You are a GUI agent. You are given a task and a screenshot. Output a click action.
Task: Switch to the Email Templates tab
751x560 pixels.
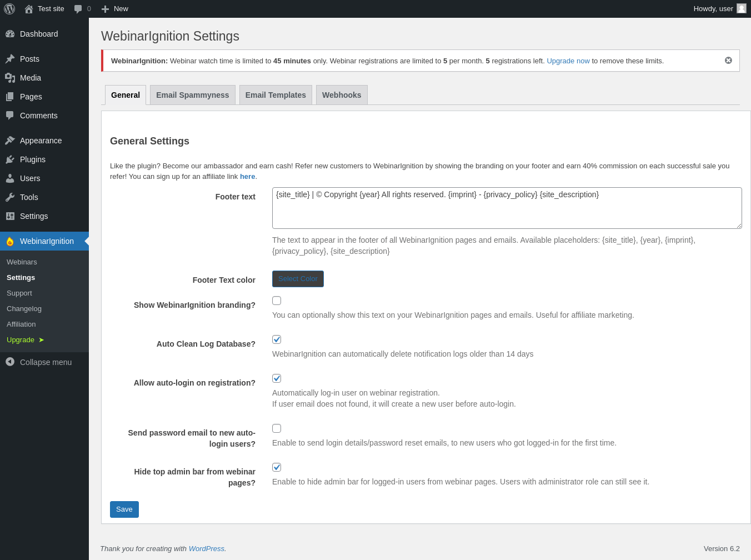coord(276,95)
